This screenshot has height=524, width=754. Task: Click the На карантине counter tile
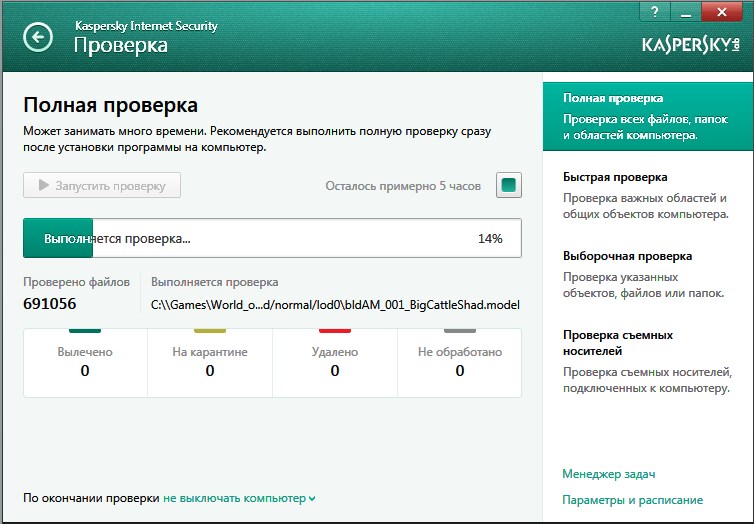pyautogui.click(x=210, y=363)
